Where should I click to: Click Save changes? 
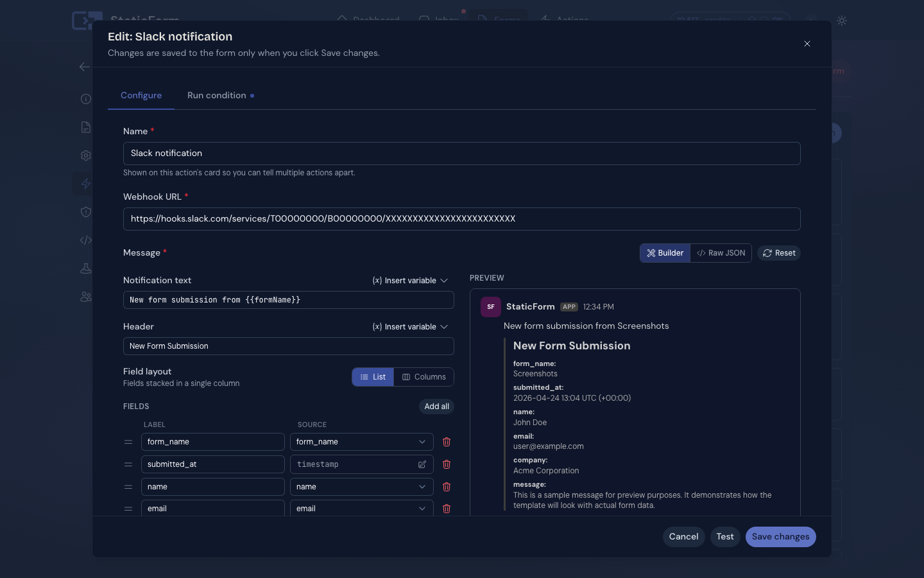coord(781,537)
